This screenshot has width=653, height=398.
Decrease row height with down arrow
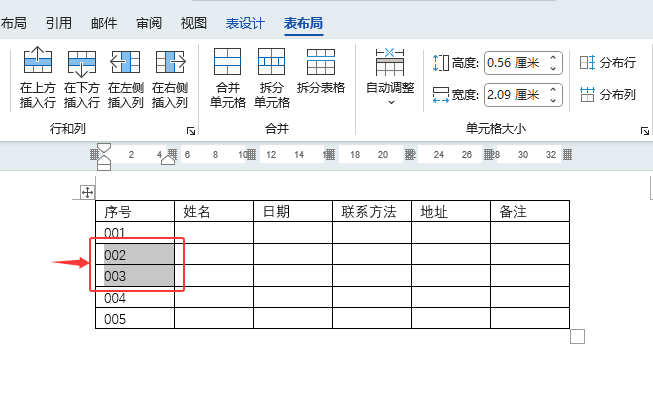(x=553, y=68)
